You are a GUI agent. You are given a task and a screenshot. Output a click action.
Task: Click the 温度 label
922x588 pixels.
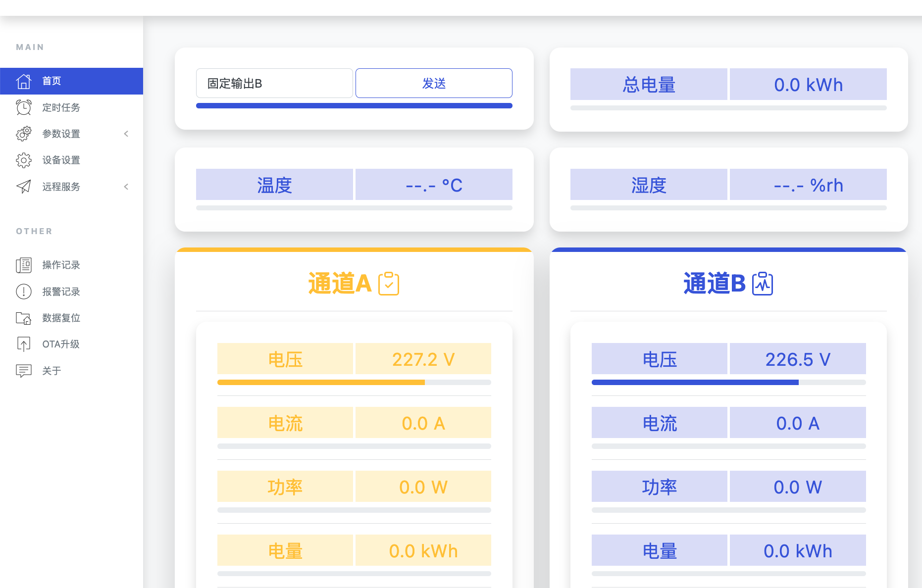coord(274,185)
